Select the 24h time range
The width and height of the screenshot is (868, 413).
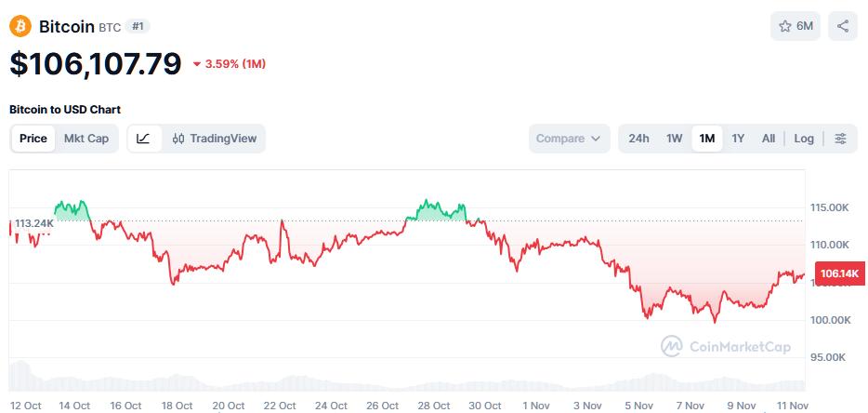tap(638, 139)
